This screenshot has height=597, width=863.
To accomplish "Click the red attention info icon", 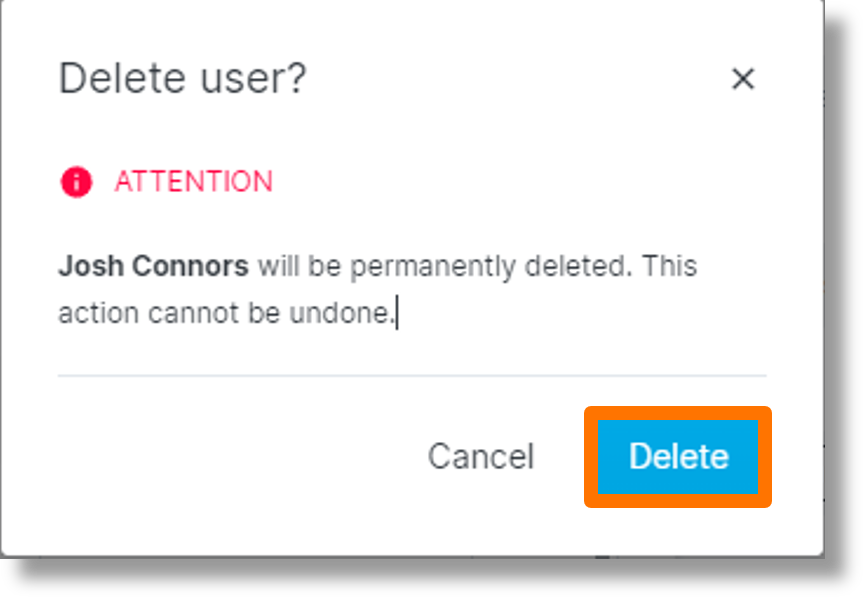I will pyautogui.click(x=76, y=182).
